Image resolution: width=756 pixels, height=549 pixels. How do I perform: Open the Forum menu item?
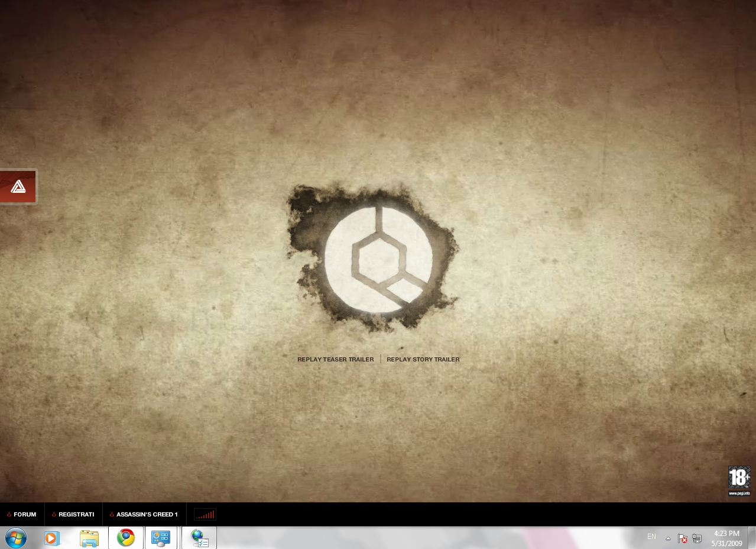pos(22,514)
